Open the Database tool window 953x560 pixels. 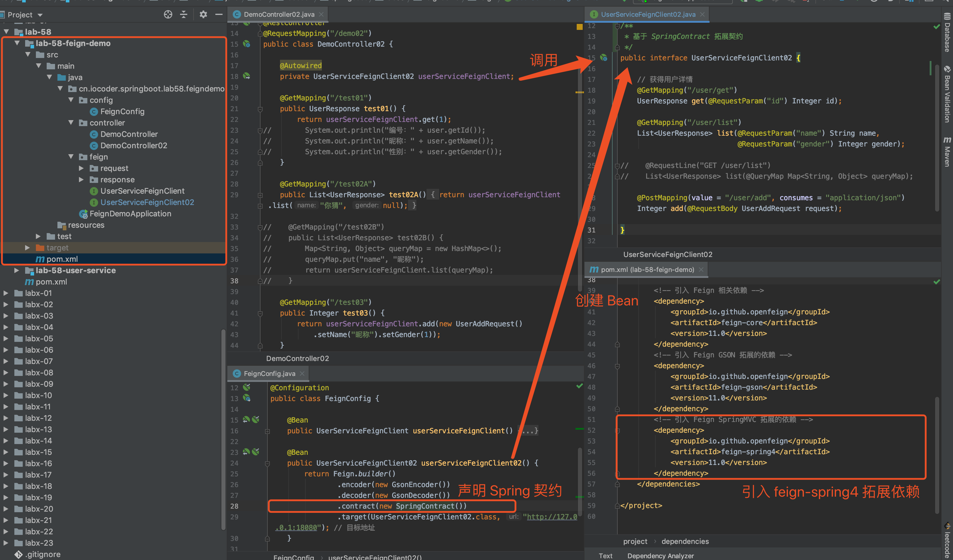tap(947, 33)
